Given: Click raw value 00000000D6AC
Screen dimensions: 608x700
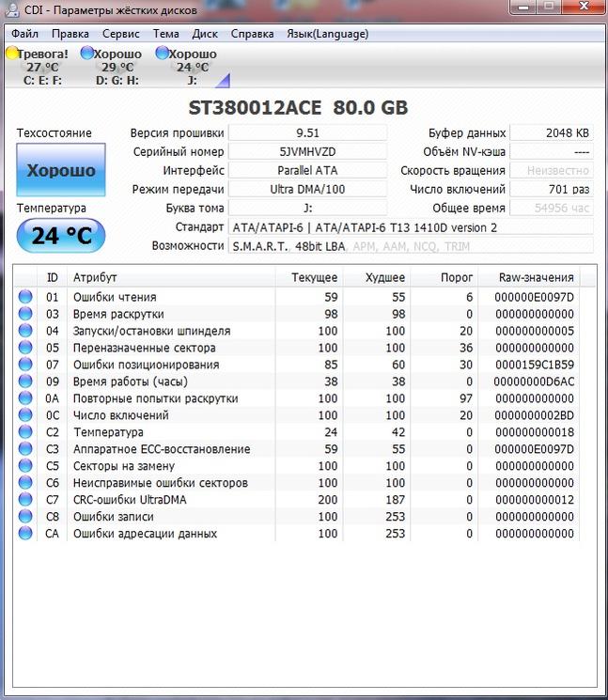Looking at the screenshot, I should 534,381.
